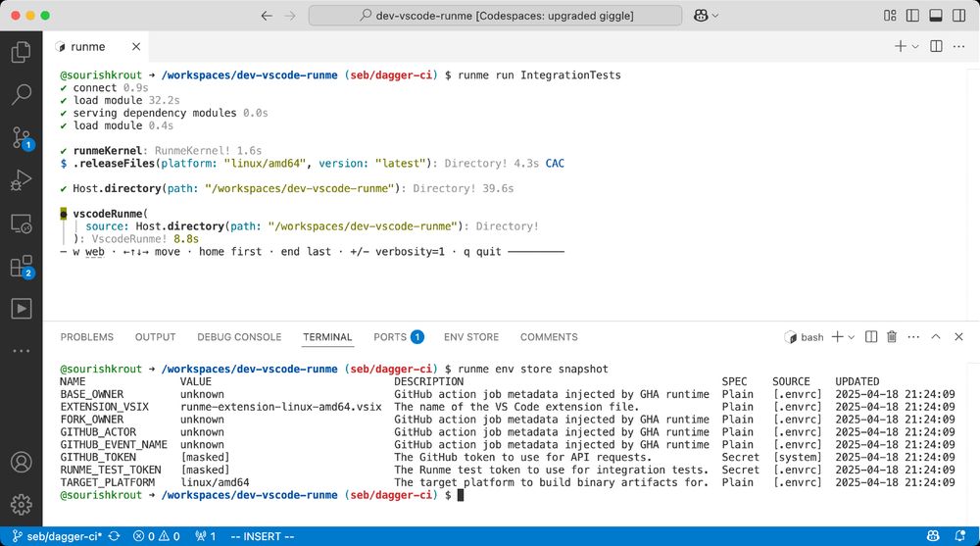Go forward using the navigation arrow

pyautogui.click(x=290, y=16)
